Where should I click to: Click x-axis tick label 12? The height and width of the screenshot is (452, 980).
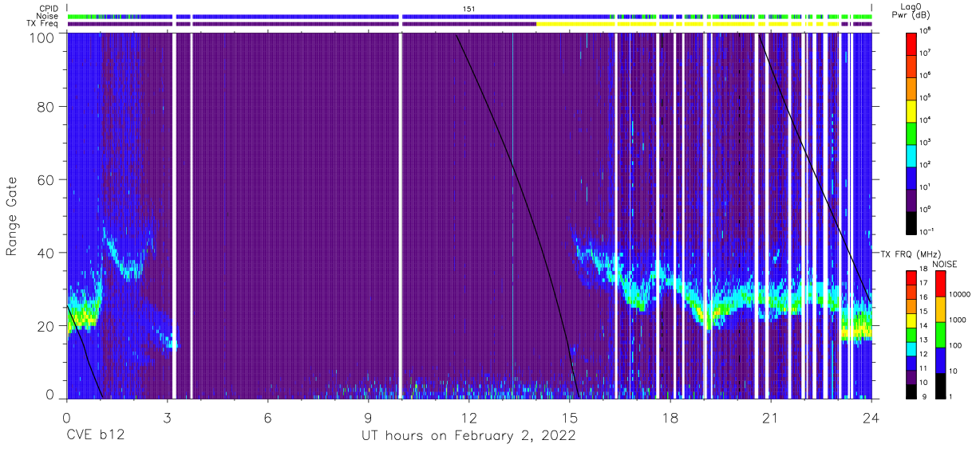point(469,417)
